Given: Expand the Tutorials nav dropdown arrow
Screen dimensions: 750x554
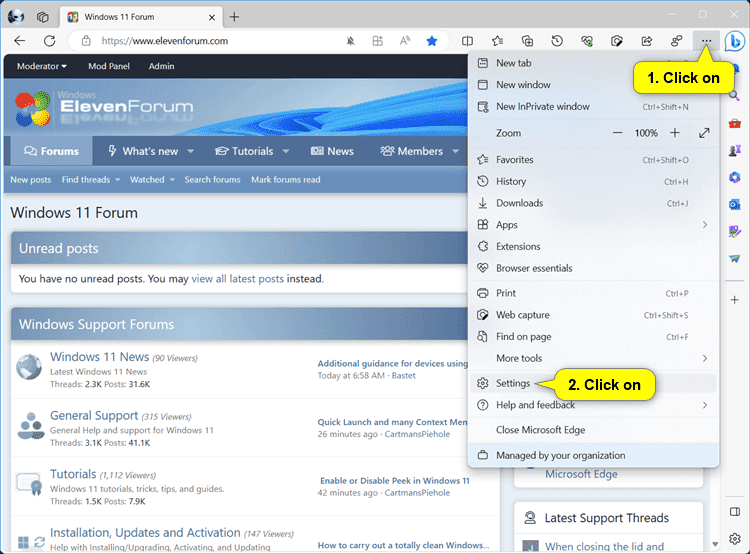Looking at the screenshot, I should [x=286, y=151].
